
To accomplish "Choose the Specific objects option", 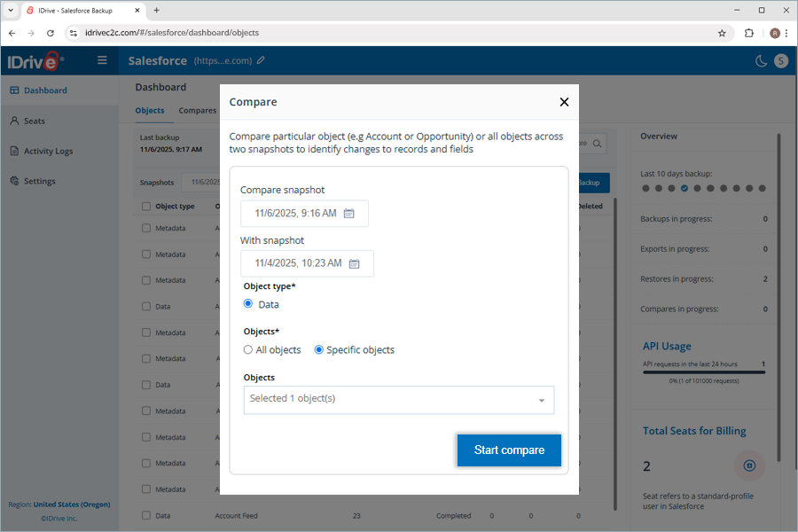I will pos(318,349).
